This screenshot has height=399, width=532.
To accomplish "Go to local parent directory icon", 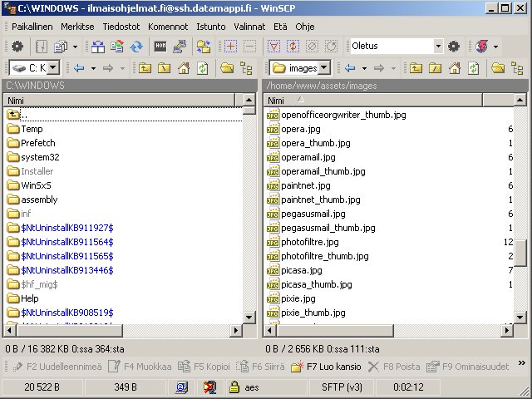I will point(145,68).
